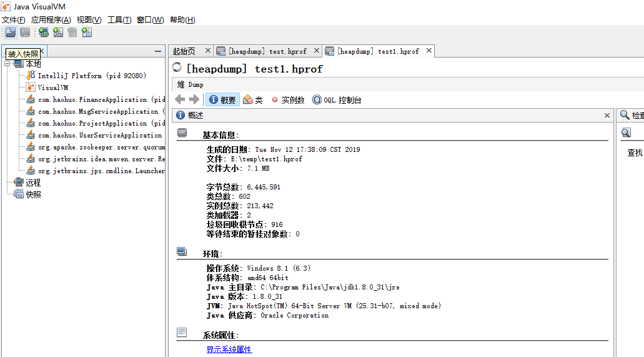The height and width of the screenshot is (357, 644).
Task: Select the [heapdump] test1.hprof tab
Action: pyautogui.click(x=378, y=51)
